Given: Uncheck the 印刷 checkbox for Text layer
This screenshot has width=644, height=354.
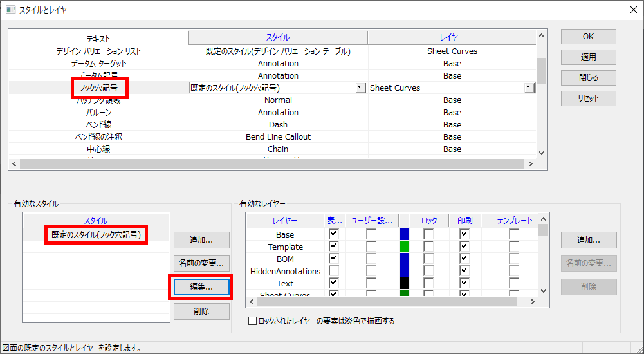Looking at the screenshot, I should (464, 283).
